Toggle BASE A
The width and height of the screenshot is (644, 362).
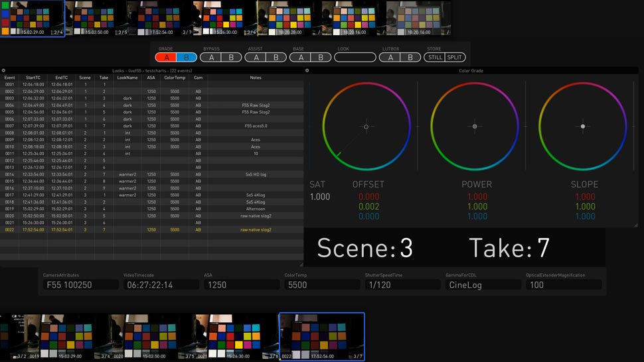tap(300, 58)
